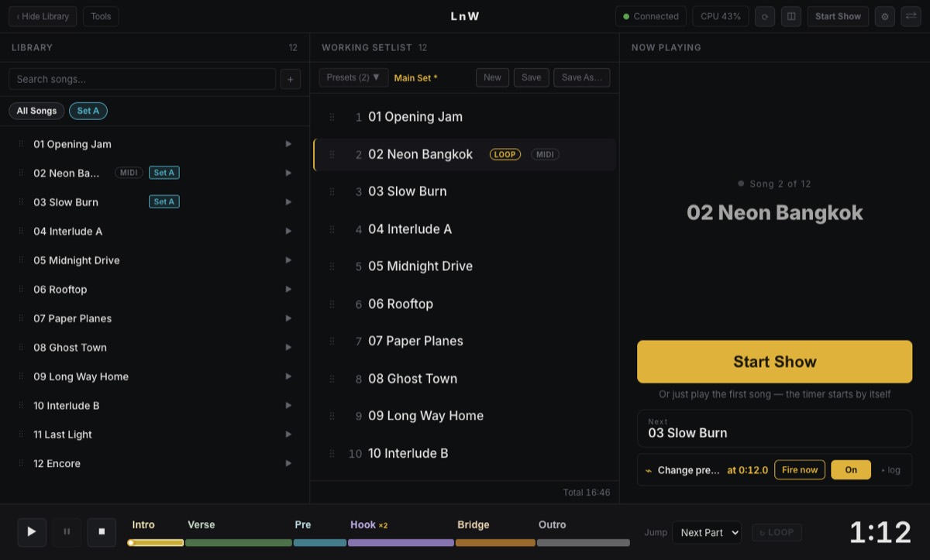Toggle Set A tag on 03 Slow Burn
Image resolution: width=930 pixels, height=560 pixels.
pos(164,202)
